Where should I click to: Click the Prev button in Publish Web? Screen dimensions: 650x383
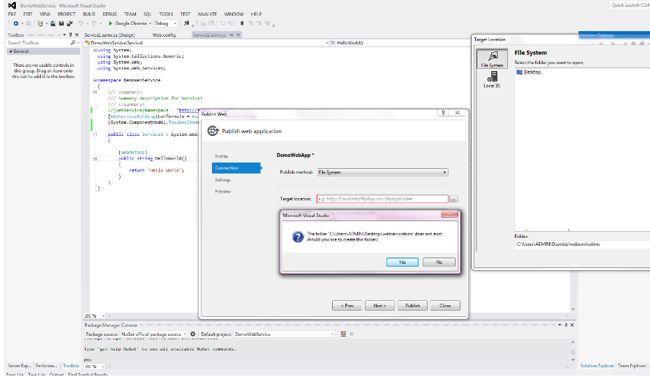[347, 305]
